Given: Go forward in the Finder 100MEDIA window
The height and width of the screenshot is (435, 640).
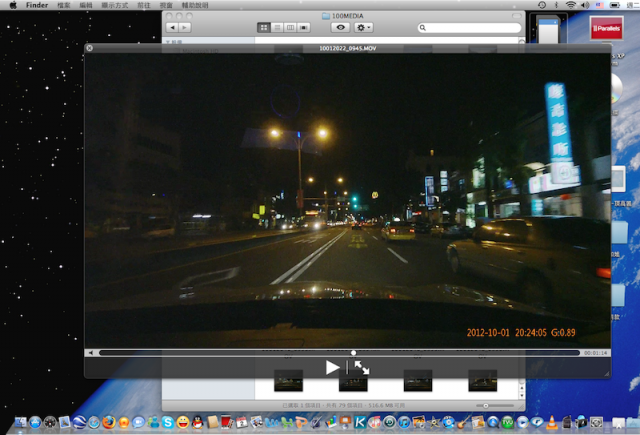Looking at the screenshot, I should pos(184,27).
